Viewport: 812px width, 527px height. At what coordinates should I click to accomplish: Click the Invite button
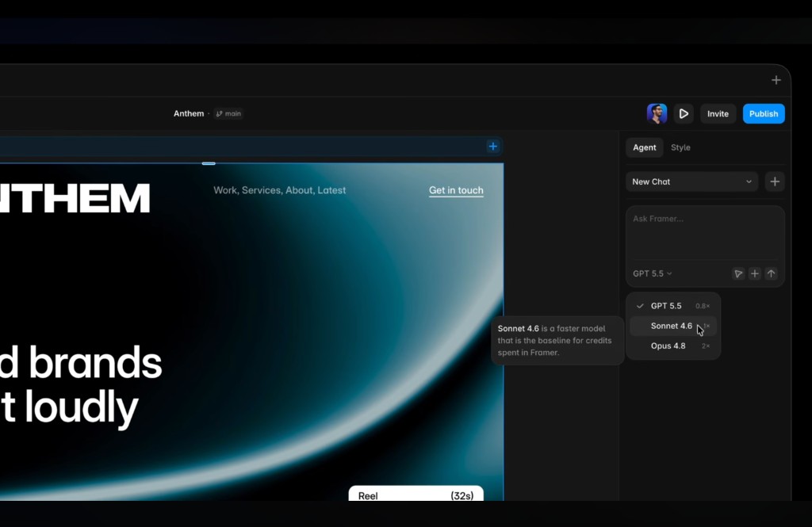point(718,113)
